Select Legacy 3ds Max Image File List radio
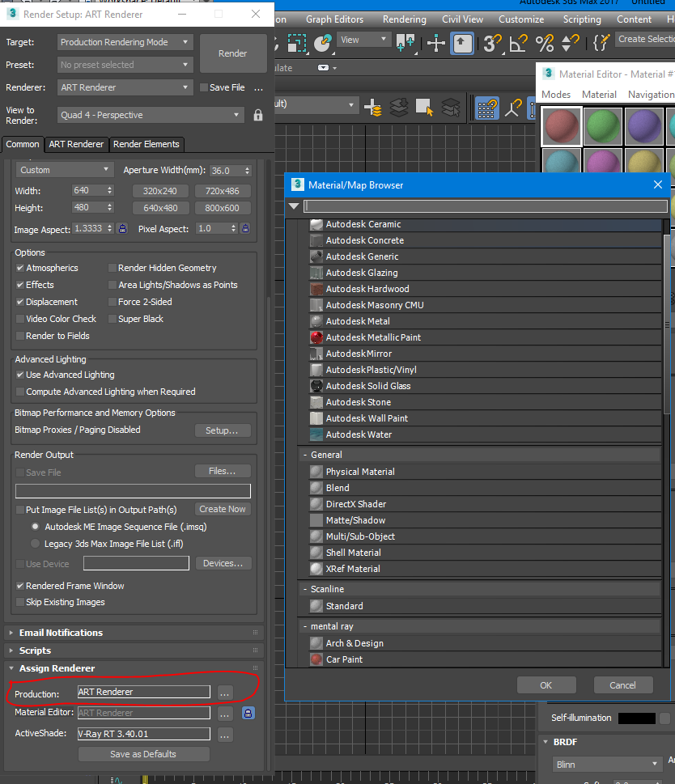Viewport: 675px width, 784px height. pos(35,544)
